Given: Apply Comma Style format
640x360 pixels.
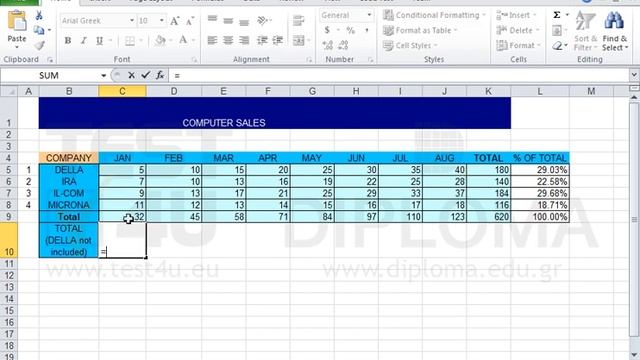Looking at the screenshot, I should [367, 30].
